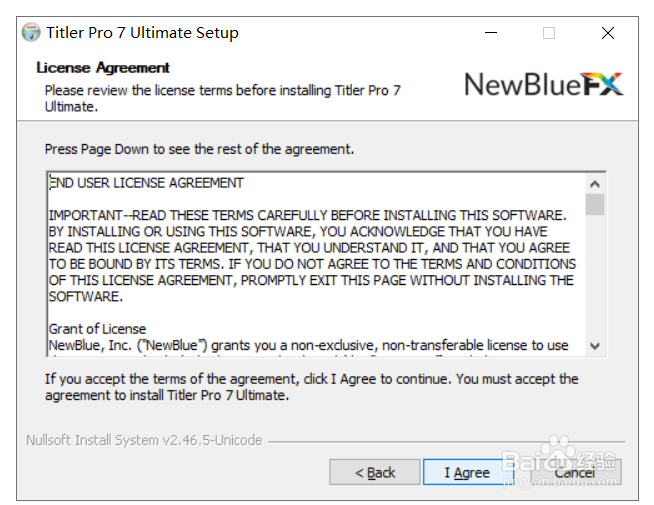Click the END USER LICENSE AGREEMENT line
654x505 pixels.
(x=146, y=183)
